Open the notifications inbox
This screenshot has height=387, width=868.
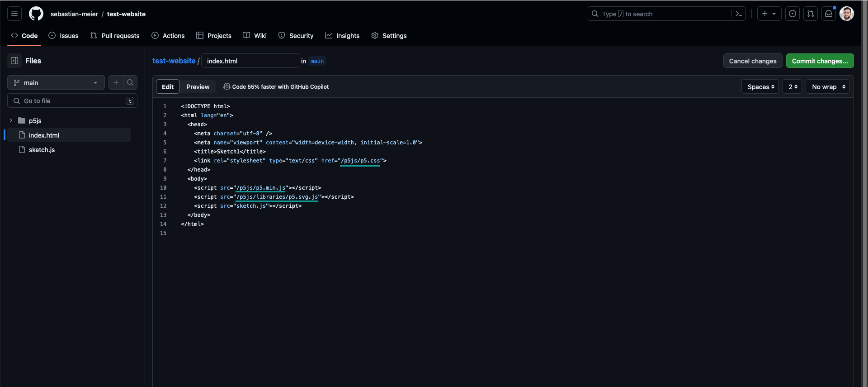coord(829,14)
